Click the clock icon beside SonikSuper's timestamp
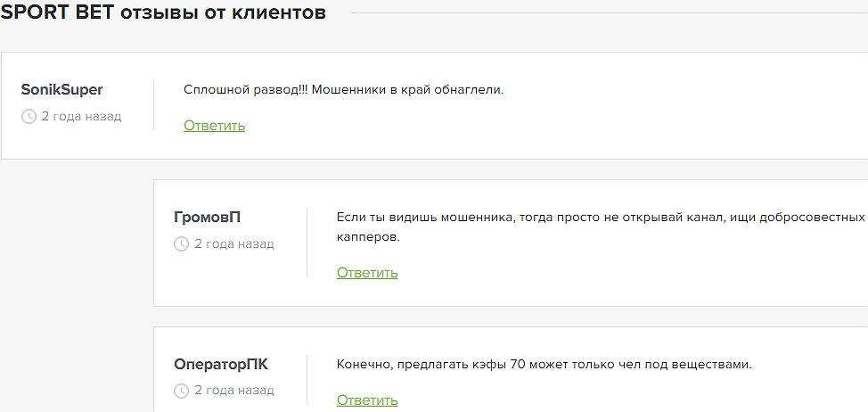Screen dimensions: 868x412 (x=29, y=117)
